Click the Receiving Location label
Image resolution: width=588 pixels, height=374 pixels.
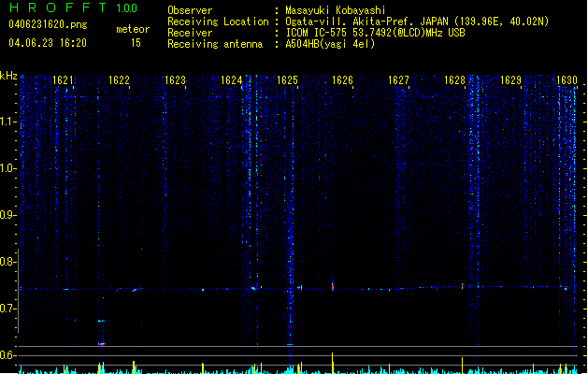tap(218, 22)
